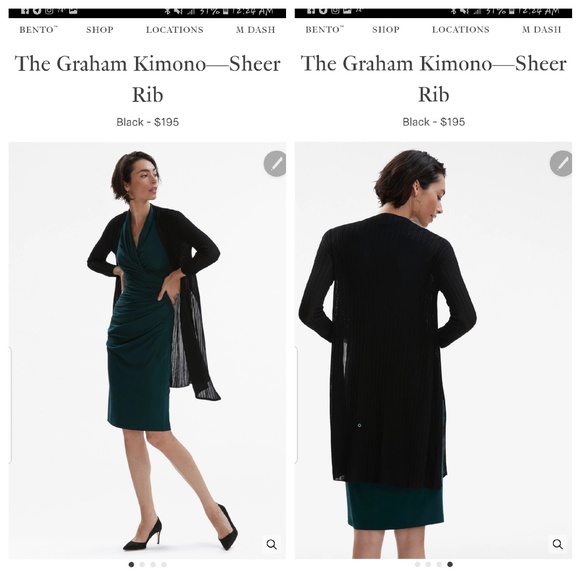Select third carousel dot under front-view photo
The height and width of the screenshot is (580, 580).
153,564
